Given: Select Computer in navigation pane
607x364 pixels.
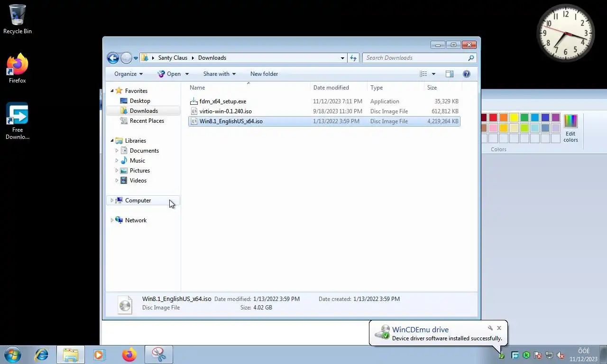Looking at the screenshot, I should coord(143,200).
